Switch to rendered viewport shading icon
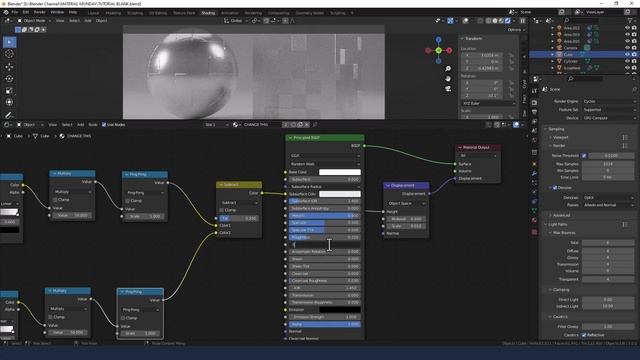640x360 pixels. coord(508,20)
